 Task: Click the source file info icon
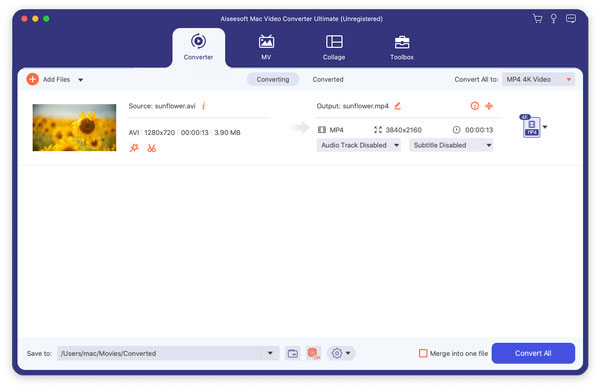coord(204,106)
